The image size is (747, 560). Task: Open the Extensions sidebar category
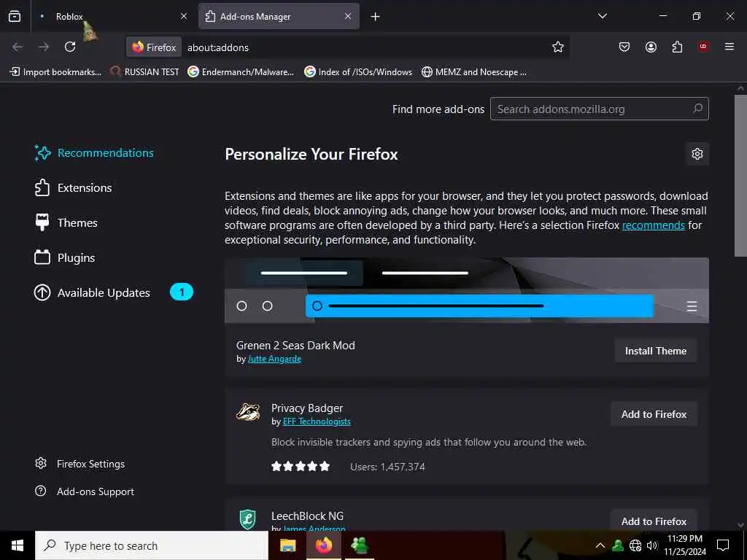[74, 187]
